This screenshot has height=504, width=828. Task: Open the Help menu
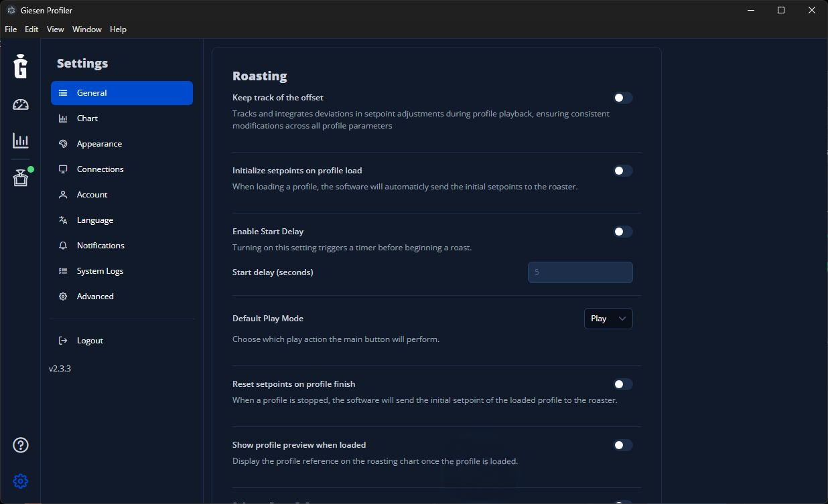[x=118, y=29]
